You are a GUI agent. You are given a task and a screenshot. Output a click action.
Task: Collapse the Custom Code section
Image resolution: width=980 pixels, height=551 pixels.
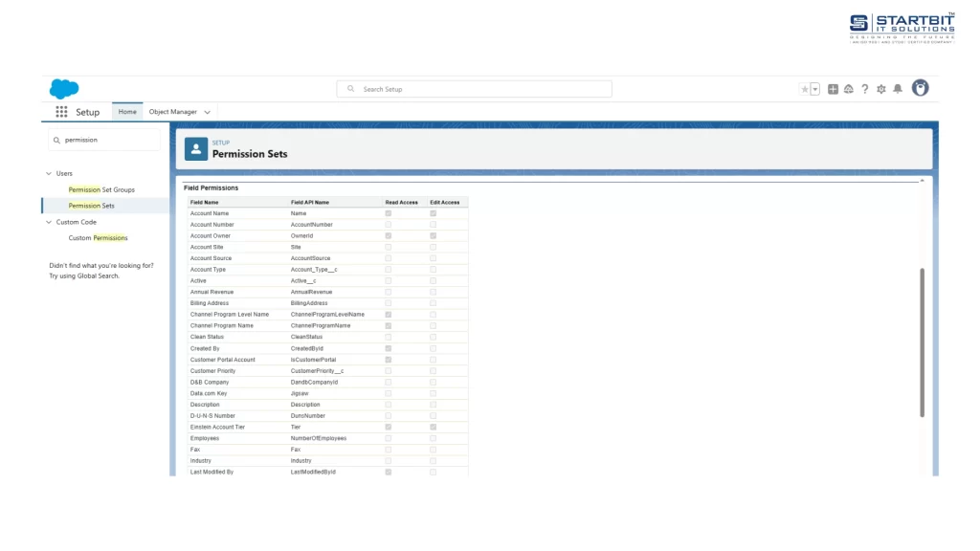pos(49,222)
